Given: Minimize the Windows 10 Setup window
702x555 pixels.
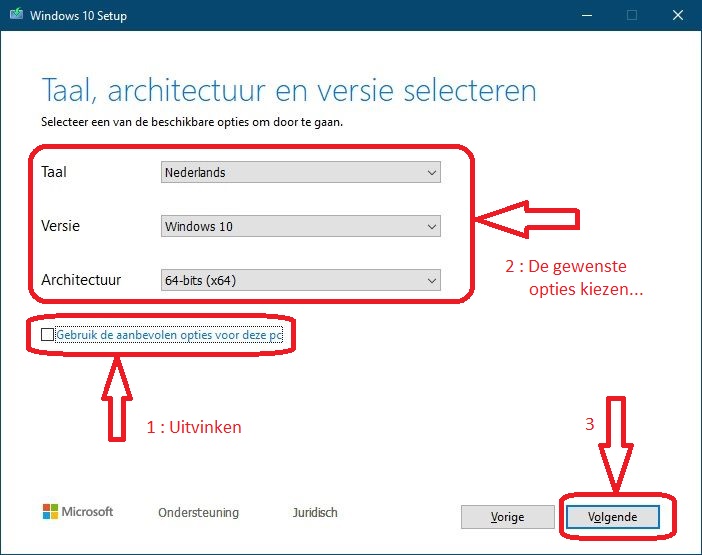Looking at the screenshot, I should [587, 15].
